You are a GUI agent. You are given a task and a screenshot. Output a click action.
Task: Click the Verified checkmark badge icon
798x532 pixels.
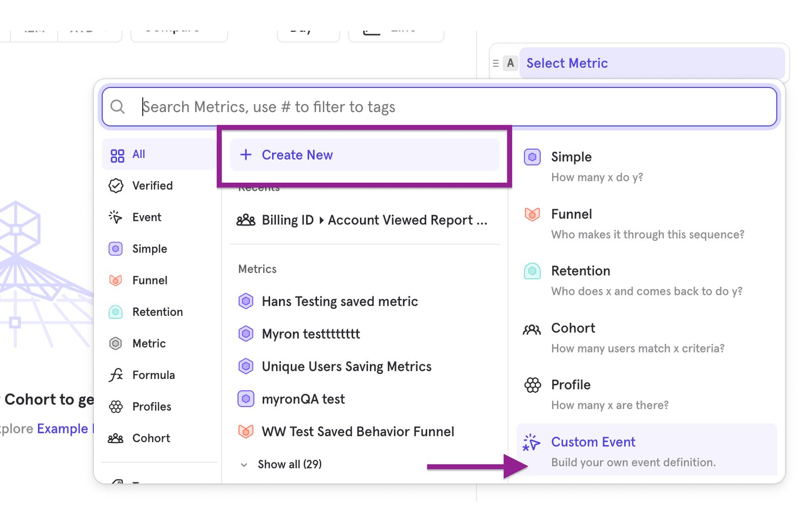tap(116, 185)
